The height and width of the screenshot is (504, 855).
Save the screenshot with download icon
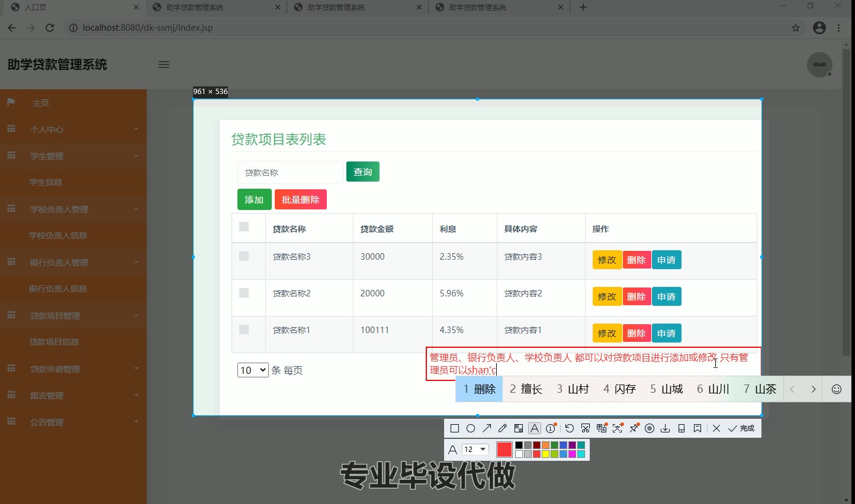[666, 428]
